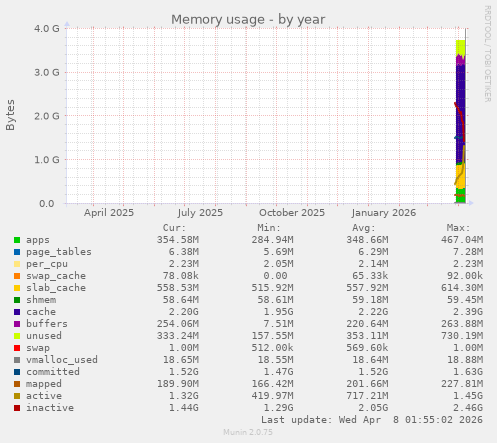Click mapped current value 189.90M
The height and width of the screenshot is (443, 497).
pyautogui.click(x=178, y=384)
